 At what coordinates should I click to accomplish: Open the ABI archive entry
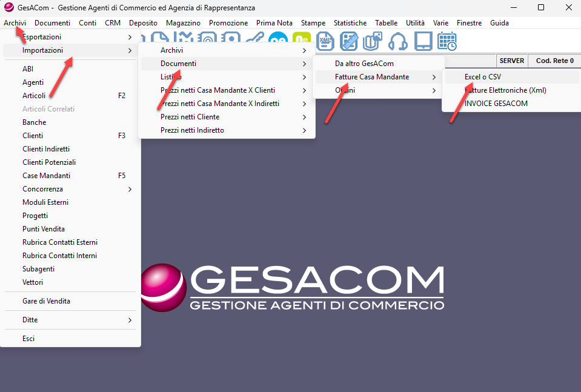point(70,69)
